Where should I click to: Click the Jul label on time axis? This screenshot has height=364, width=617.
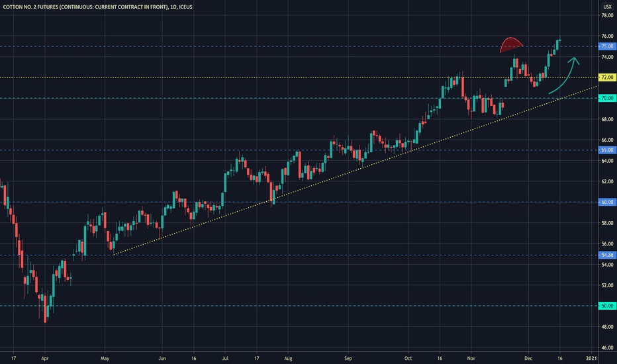click(225, 359)
